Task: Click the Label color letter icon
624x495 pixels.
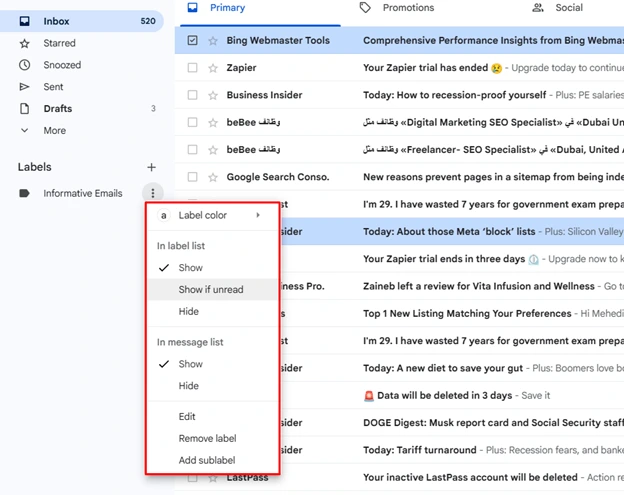Action: click(x=164, y=215)
